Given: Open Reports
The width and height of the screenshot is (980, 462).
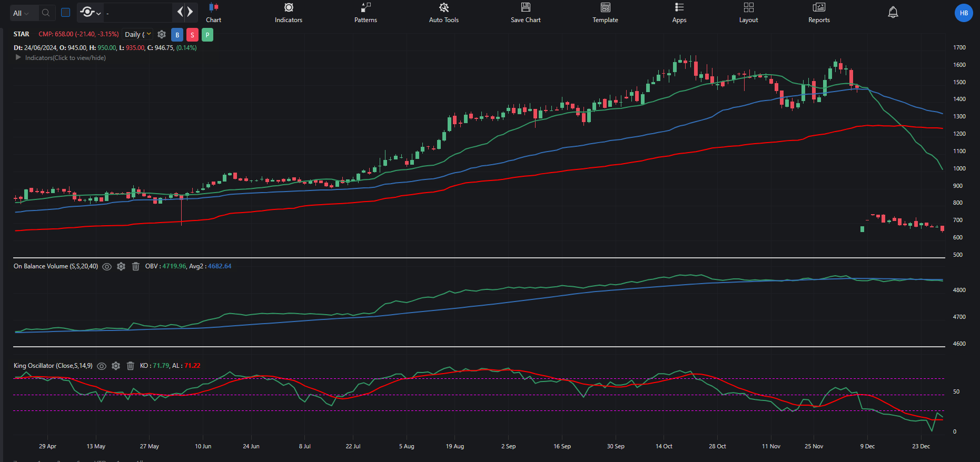Looking at the screenshot, I should (819, 13).
